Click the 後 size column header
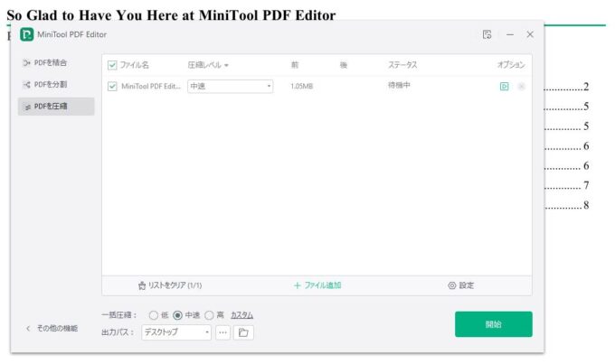 point(344,65)
